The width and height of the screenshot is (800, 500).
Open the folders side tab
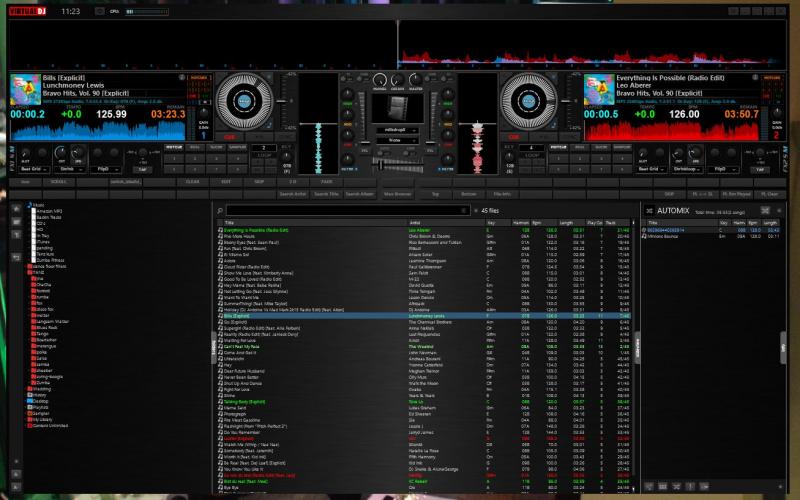tap(214, 347)
